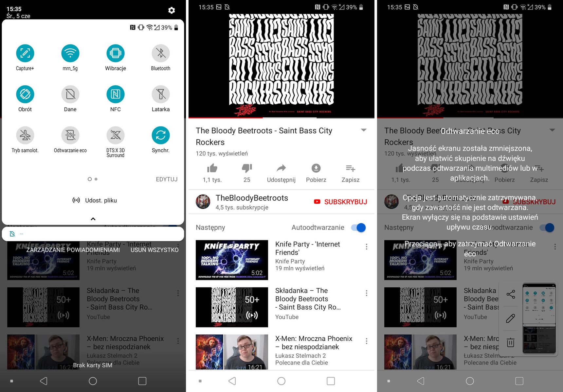Open options for Knife Party video, middle screen
The height and width of the screenshot is (392, 563).
tap(367, 247)
